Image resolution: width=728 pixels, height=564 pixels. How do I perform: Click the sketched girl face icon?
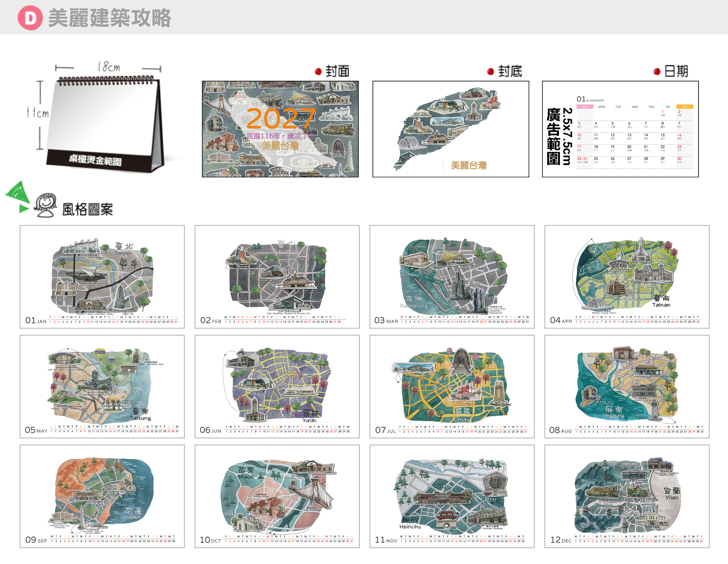[45, 205]
